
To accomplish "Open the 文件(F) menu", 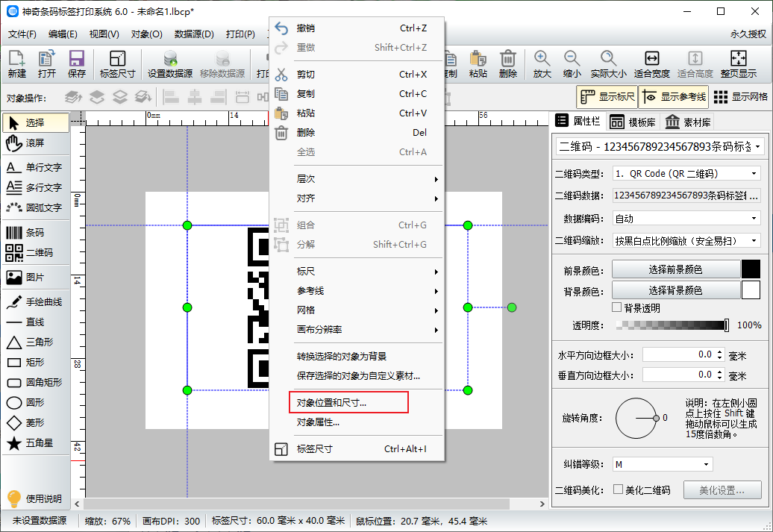I will (22, 34).
